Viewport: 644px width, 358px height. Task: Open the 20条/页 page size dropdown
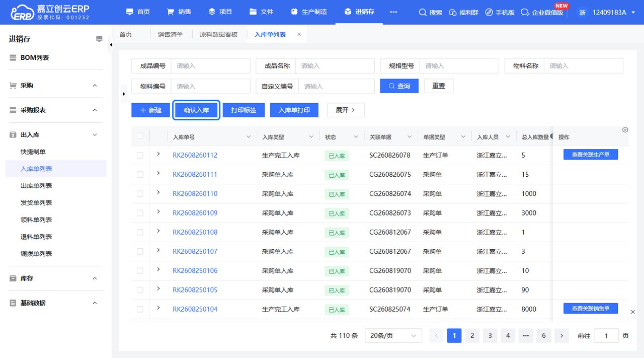pyautogui.click(x=393, y=336)
